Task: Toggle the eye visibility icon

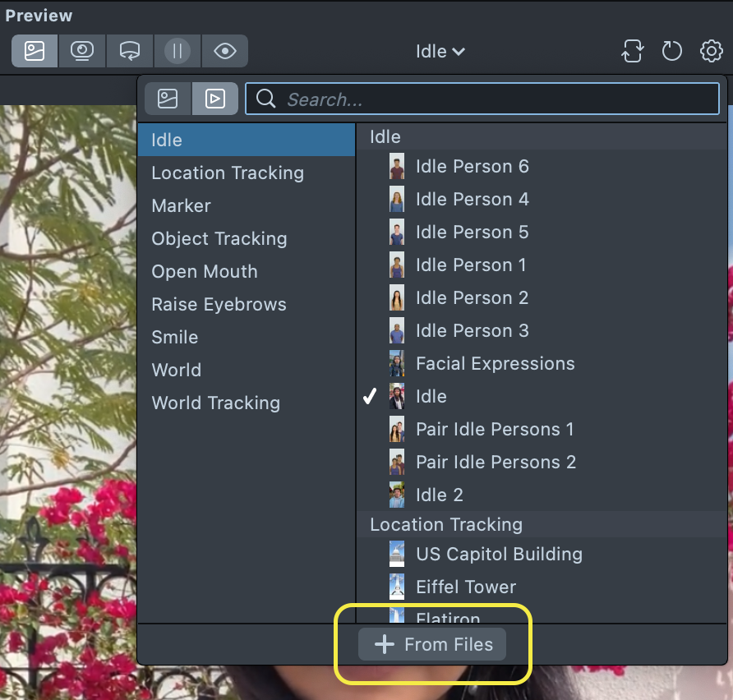Action: point(224,51)
